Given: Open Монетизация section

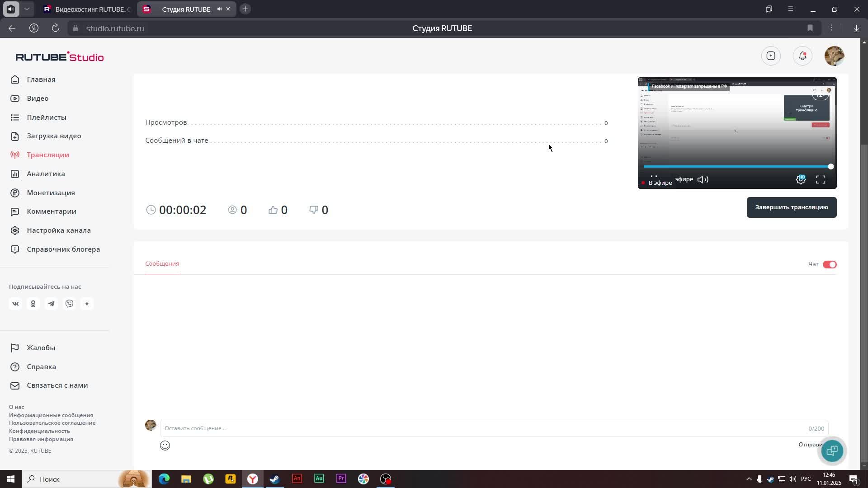Looking at the screenshot, I should [51, 193].
